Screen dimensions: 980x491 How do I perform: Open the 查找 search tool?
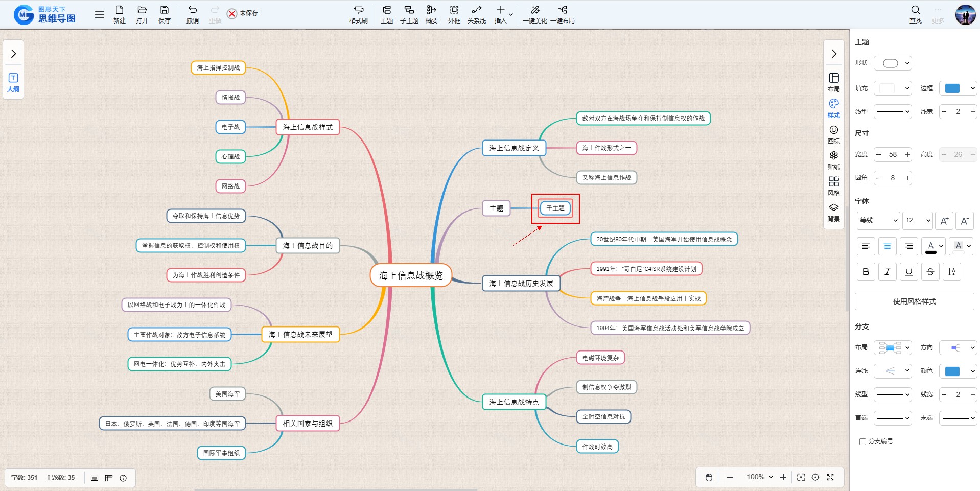[915, 14]
